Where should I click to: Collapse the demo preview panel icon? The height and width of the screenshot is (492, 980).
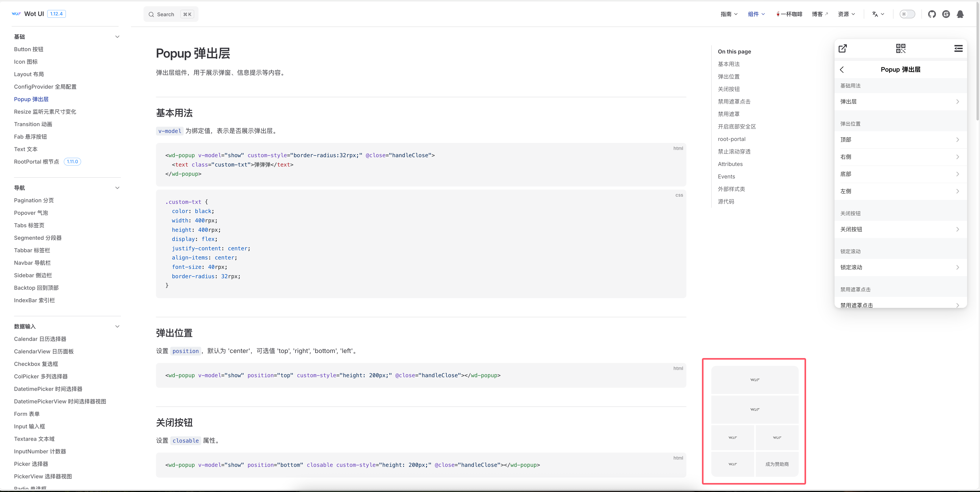pos(958,48)
